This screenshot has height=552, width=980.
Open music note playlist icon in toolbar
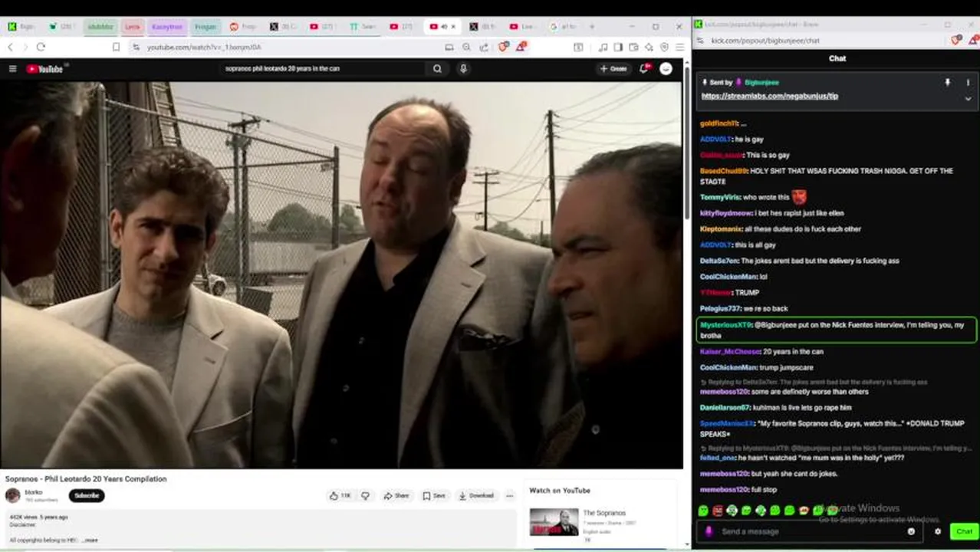(603, 47)
